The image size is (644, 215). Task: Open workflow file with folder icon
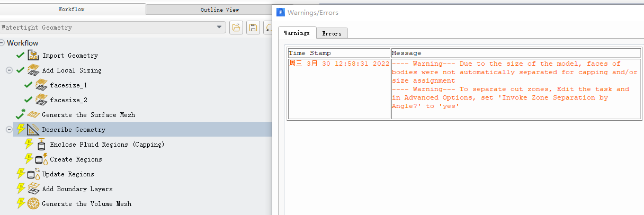pyautogui.click(x=236, y=28)
